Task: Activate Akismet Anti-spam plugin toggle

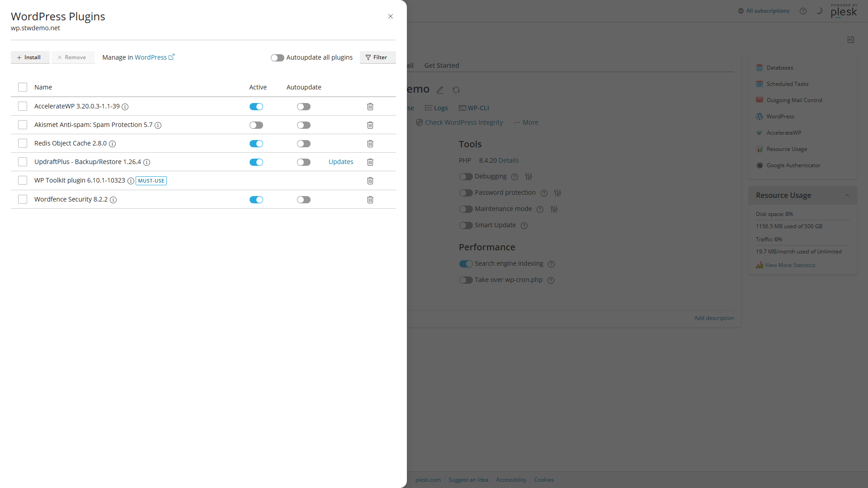Action: tap(256, 125)
